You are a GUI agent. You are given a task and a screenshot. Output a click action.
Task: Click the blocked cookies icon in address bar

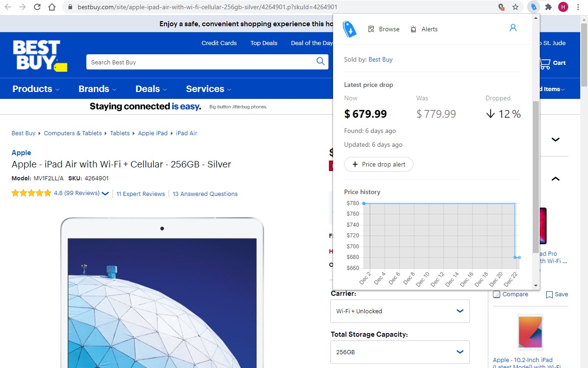(502, 7)
